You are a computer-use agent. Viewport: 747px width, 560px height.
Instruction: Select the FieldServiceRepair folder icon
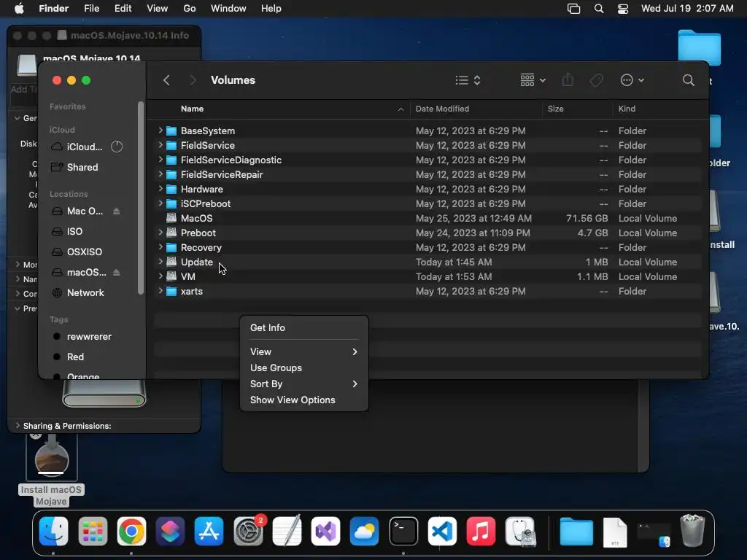coord(171,175)
